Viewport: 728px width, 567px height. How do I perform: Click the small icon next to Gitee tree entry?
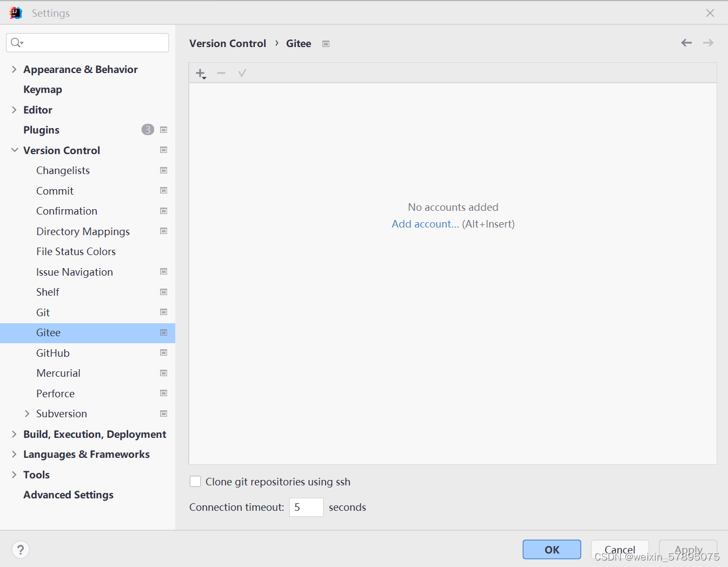tap(163, 333)
